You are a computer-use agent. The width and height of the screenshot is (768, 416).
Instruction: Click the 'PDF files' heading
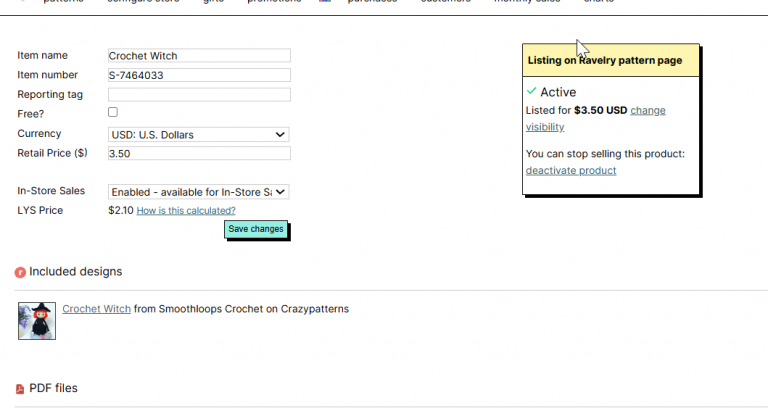(x=53, y=388)
